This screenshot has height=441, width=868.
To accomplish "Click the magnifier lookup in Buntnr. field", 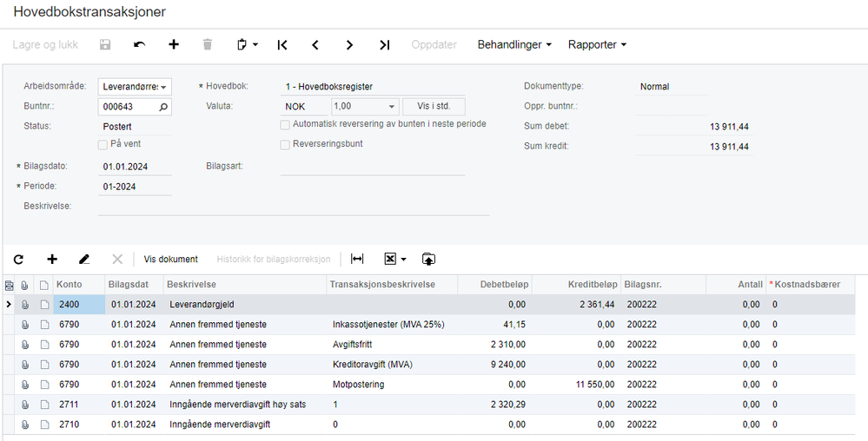I will click(x=163, y=107).
